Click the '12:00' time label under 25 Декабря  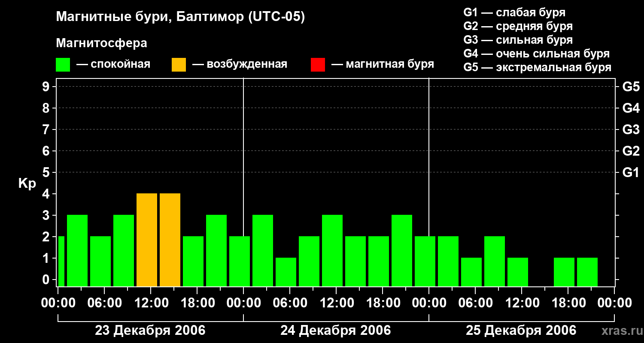522,303
